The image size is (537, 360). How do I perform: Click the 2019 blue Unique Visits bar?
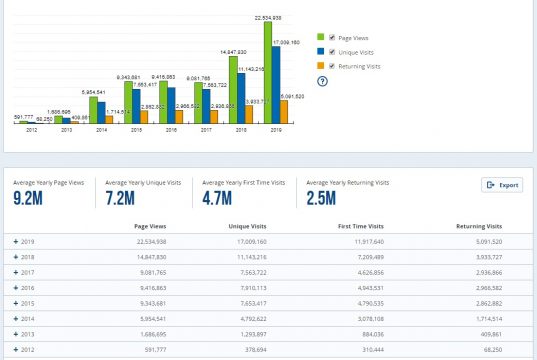pos(276,85)
